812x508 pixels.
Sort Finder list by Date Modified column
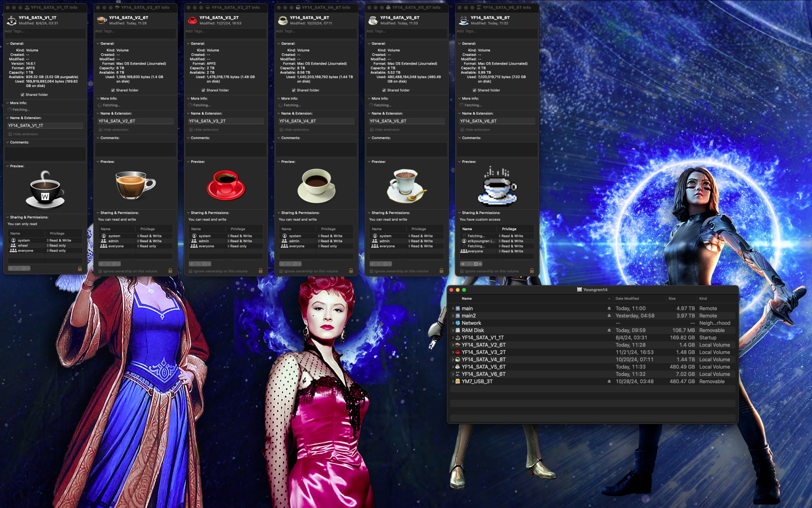tap(627, 299)
